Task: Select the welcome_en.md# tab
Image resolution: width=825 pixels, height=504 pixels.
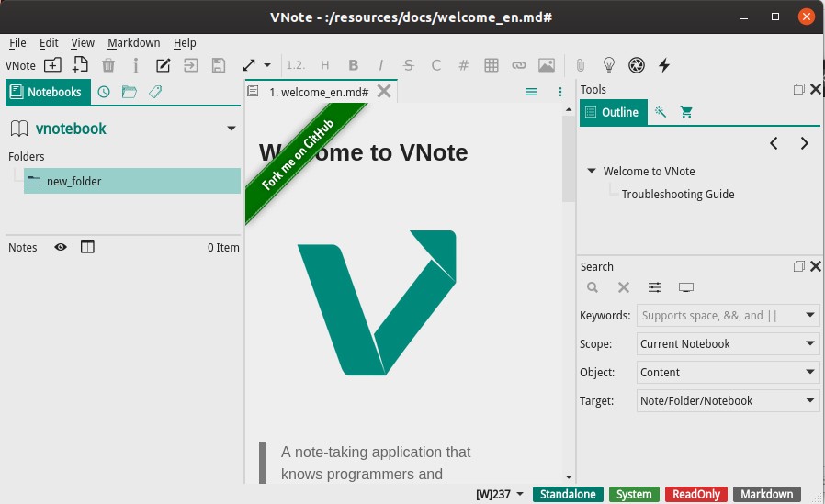Action: click(319, 92)
